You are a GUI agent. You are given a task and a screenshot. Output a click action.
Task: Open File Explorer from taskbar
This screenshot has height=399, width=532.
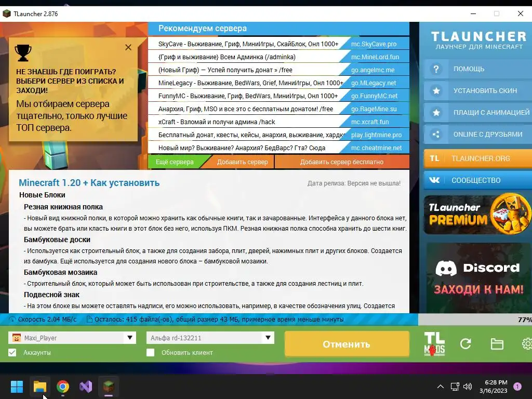[x=40, y=387]
